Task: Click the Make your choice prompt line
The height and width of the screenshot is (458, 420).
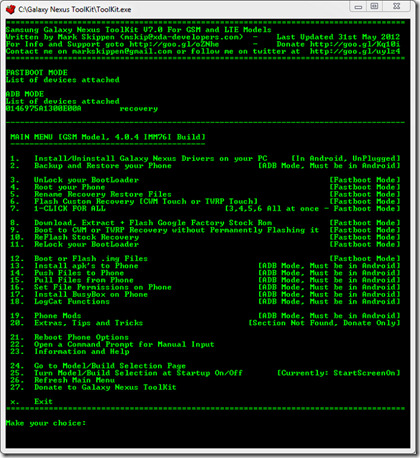Action: pyautogui.click(x=46, y=423)
